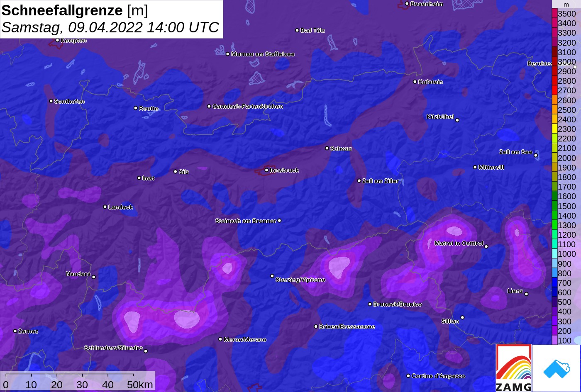
Task: Select the Sillian label
Action: click(450, 321)
